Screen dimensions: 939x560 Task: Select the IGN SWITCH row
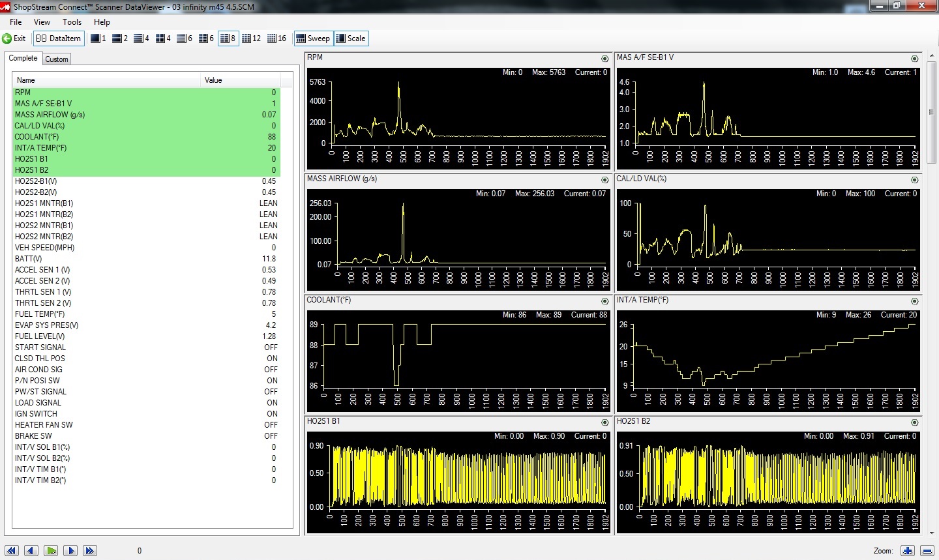(146, 414)
